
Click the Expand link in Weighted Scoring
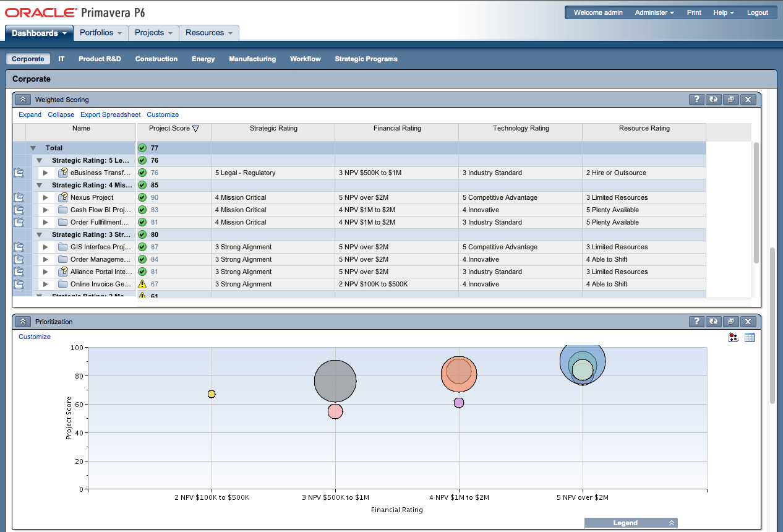pos(30,114)
